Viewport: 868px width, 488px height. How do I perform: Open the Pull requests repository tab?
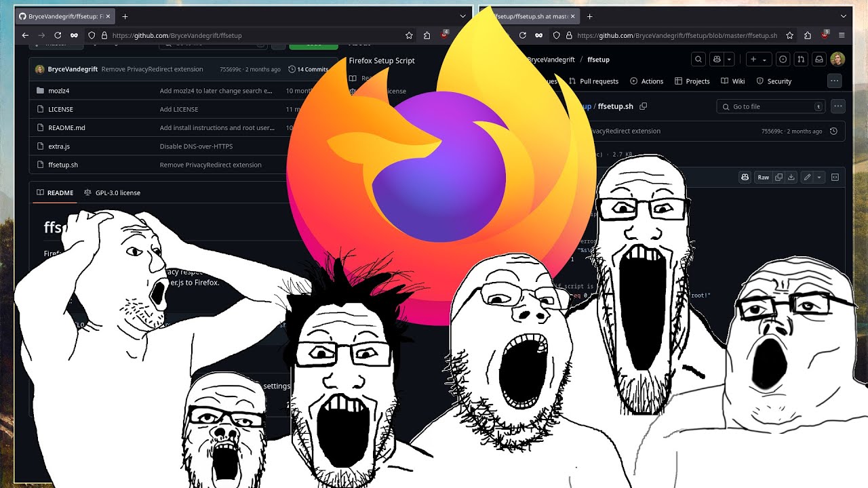593,81
